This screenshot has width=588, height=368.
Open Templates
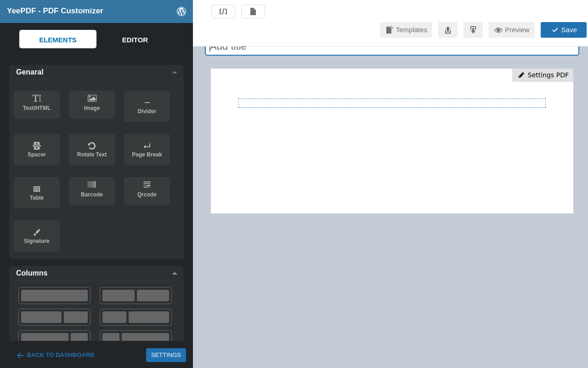tap(406, 30)
